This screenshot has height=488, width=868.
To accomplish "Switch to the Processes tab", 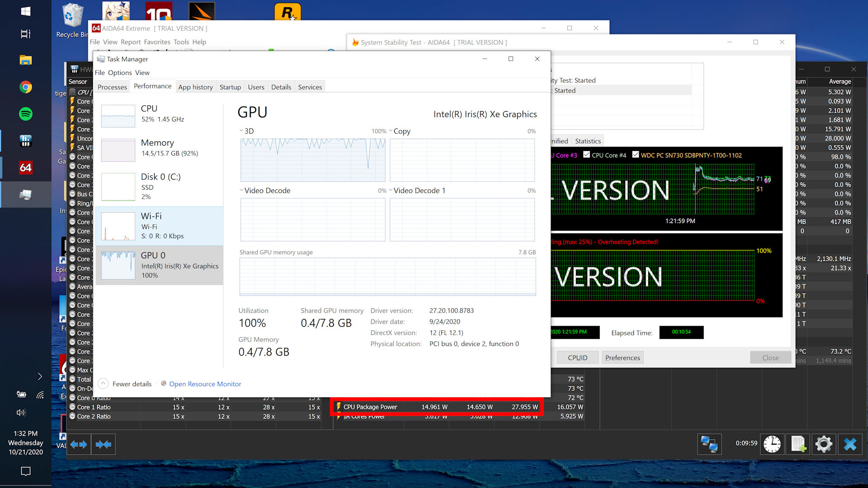I will click(112, 87).
